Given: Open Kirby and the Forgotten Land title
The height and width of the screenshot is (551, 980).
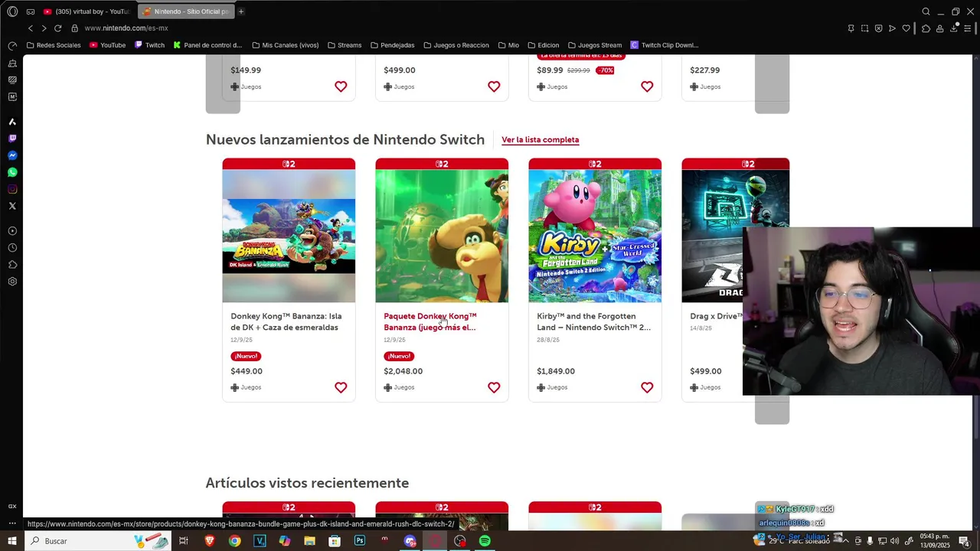Looking at the screenshot, I should coord(593,321).
